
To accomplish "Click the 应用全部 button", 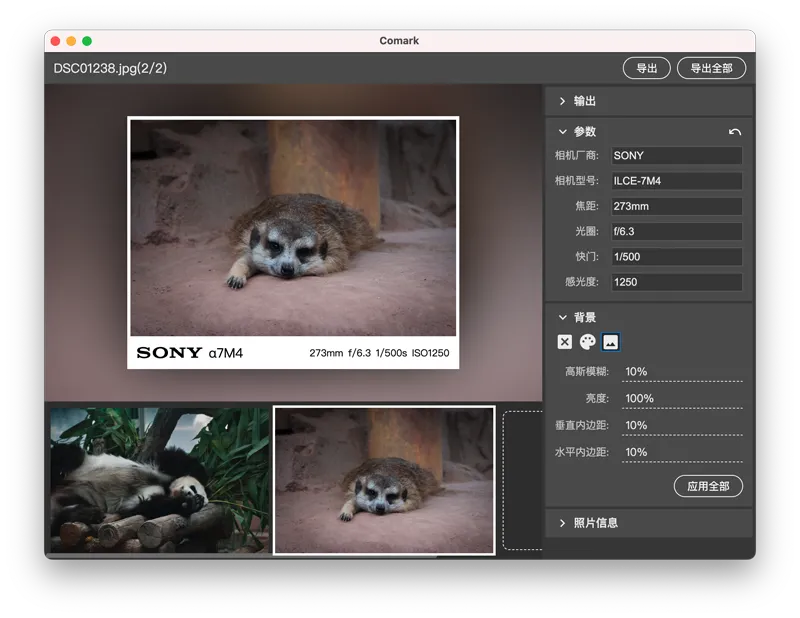I will tap(708, 486).
